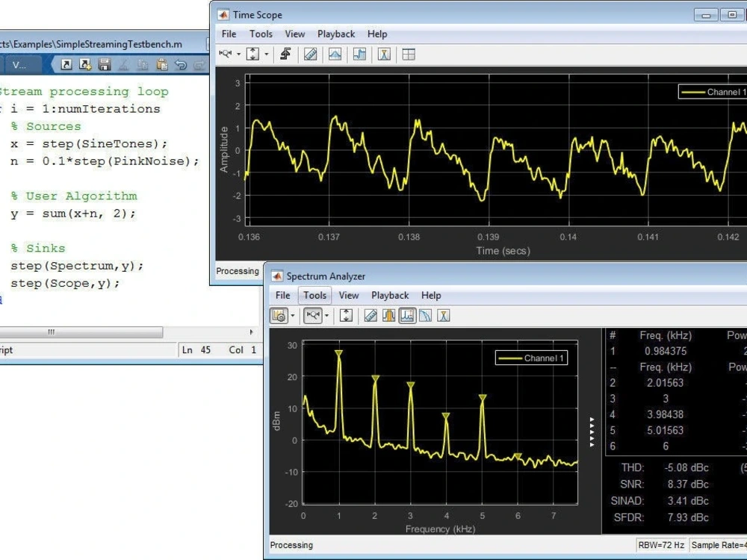Toggle zoom mode in the Time Scope toolbar
Image resolution: width=747 pixels, height=560 pixels.
pos(226,54)
